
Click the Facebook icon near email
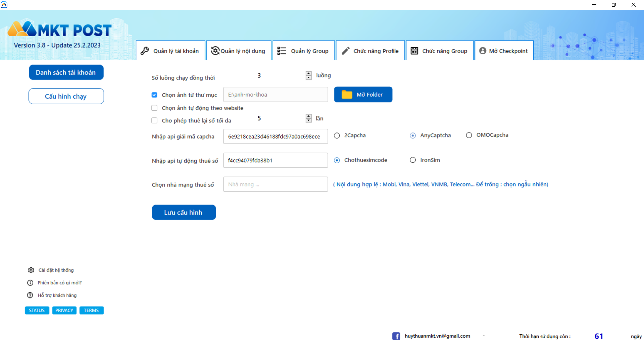coord(396,336)
